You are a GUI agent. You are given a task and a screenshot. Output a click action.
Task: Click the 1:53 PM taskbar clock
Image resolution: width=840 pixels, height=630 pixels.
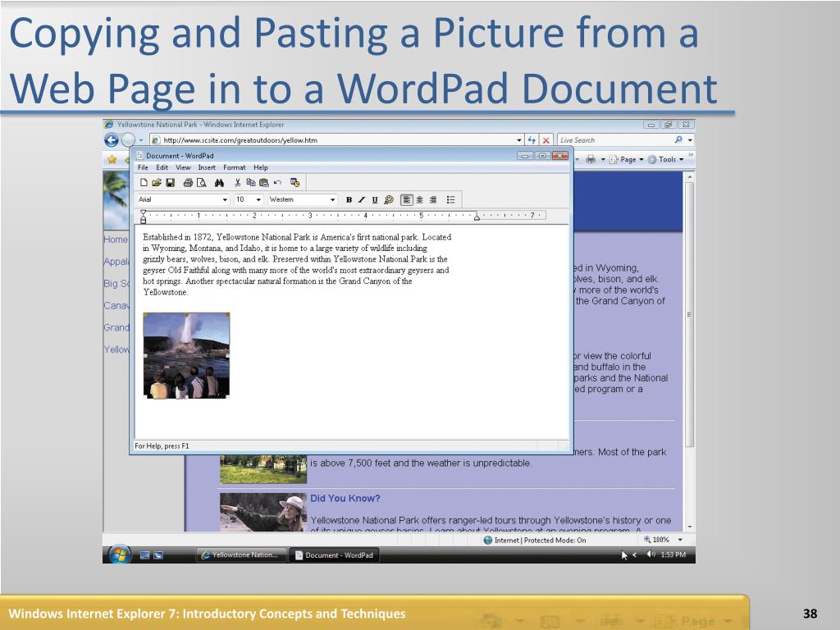coord(673,555)
